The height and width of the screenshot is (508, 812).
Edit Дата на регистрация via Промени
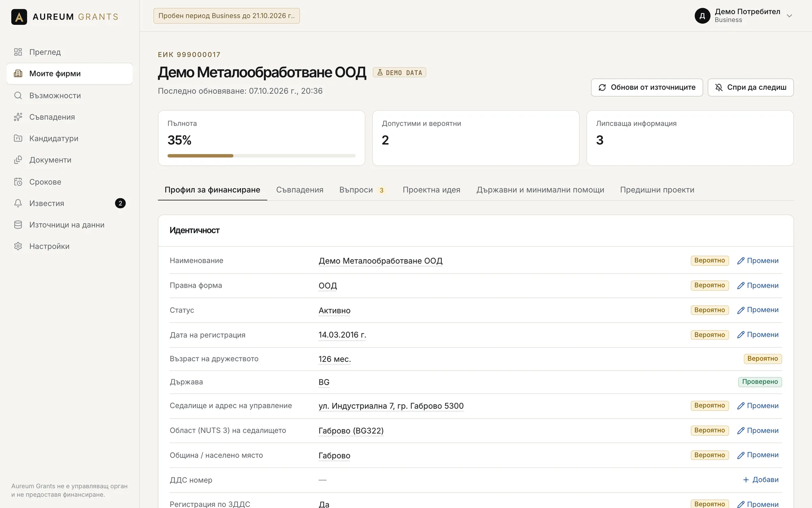click(758, 334)
